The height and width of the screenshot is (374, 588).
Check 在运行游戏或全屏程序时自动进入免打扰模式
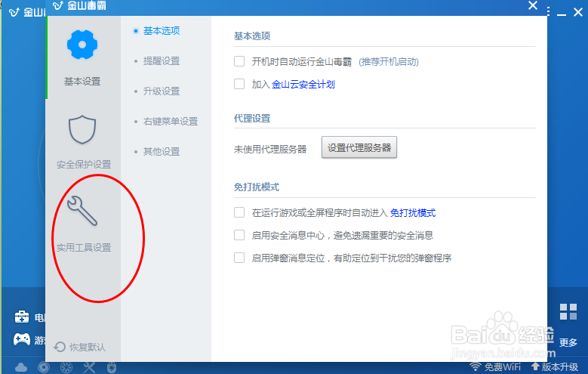pos(239,212)
